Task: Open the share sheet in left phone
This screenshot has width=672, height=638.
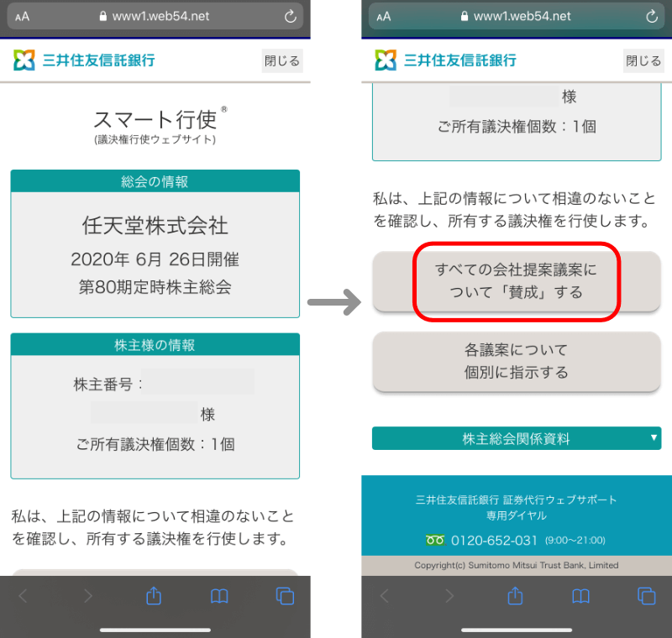Action: (154, 595)
